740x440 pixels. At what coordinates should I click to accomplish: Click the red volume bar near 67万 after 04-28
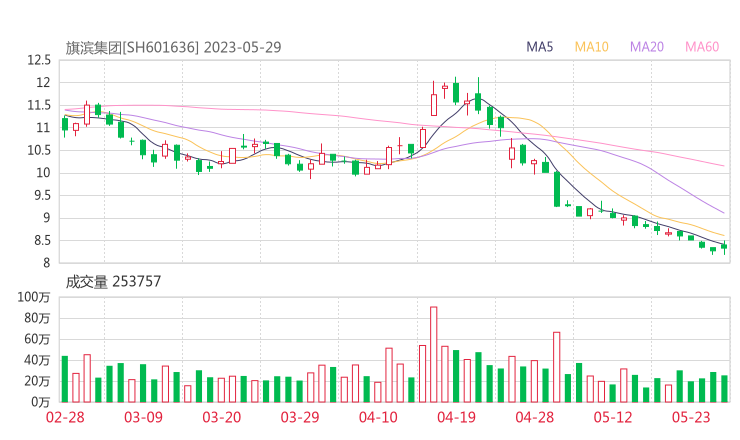[557, 367]
